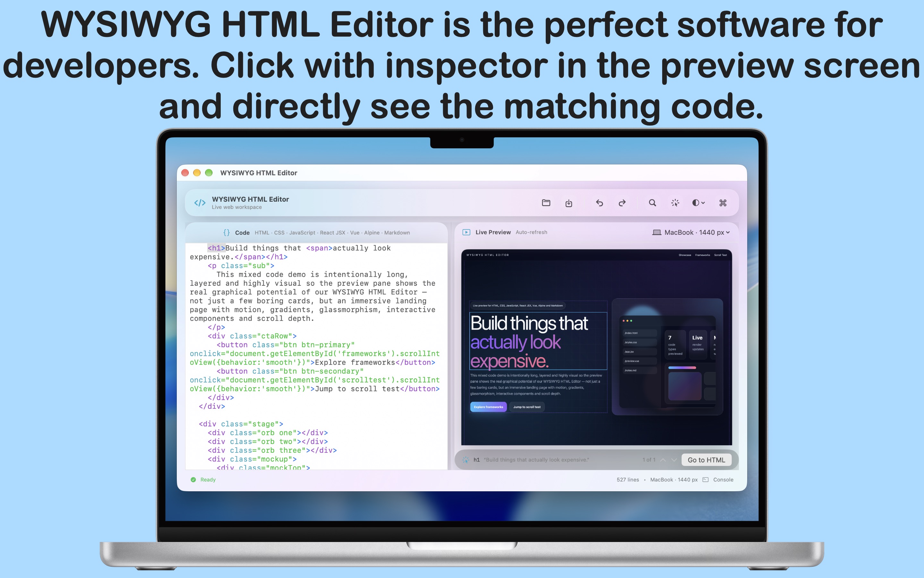The width and height of the screenshot is (924, 578).
Task: Go to next match with down chevron
Action: (674, 460)
